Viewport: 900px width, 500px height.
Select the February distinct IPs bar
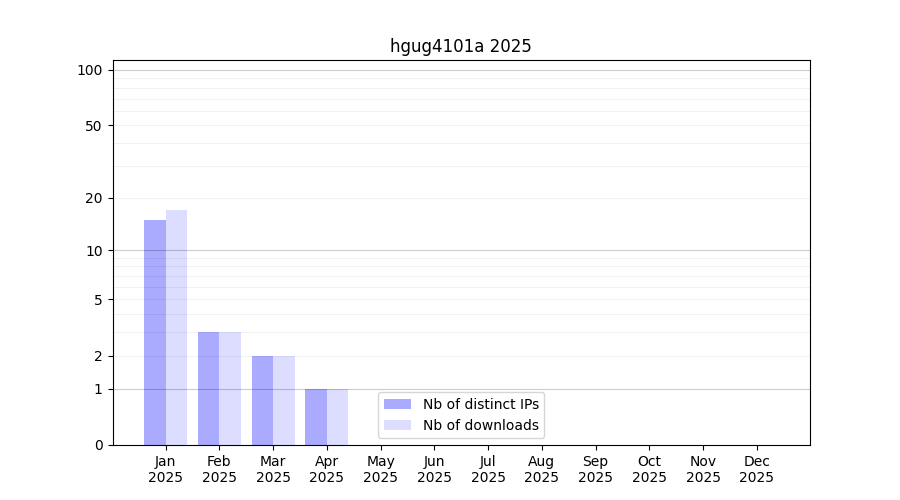[x=208, y=388]
